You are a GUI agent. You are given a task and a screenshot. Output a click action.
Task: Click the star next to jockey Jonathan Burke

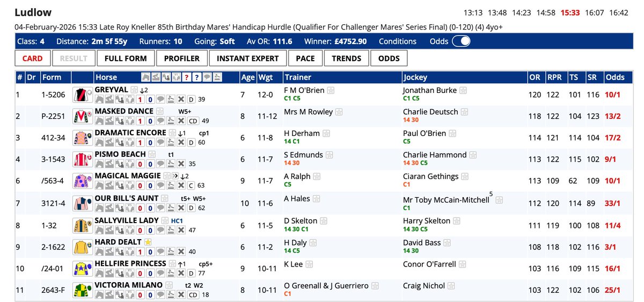(464, 90)
